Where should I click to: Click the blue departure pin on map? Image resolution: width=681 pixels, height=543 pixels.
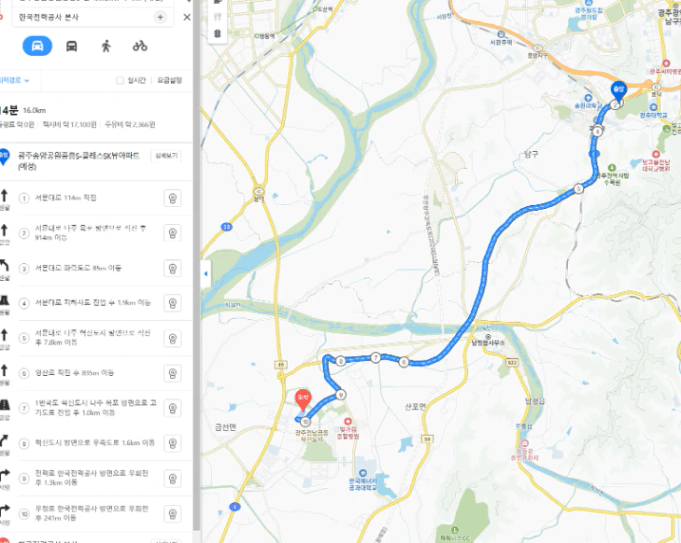point(618,91)
